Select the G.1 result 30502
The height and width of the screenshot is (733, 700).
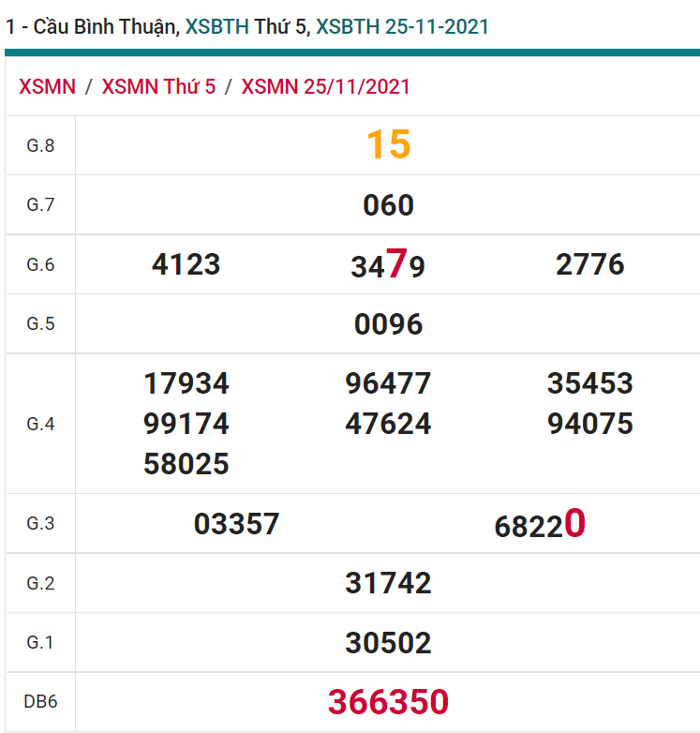pyautogui.click(x=388, y=643)
